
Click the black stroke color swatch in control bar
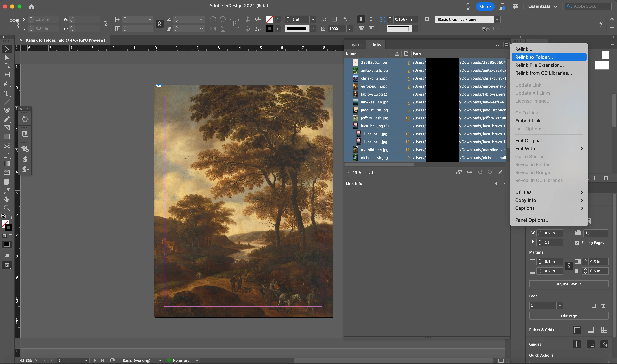click(x=270, y=29)
